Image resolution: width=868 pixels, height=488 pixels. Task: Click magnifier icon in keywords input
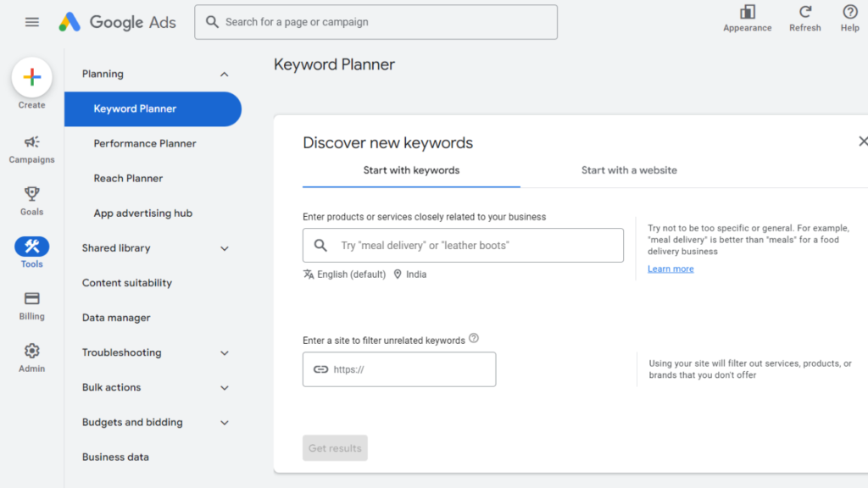tap(320, 245)
